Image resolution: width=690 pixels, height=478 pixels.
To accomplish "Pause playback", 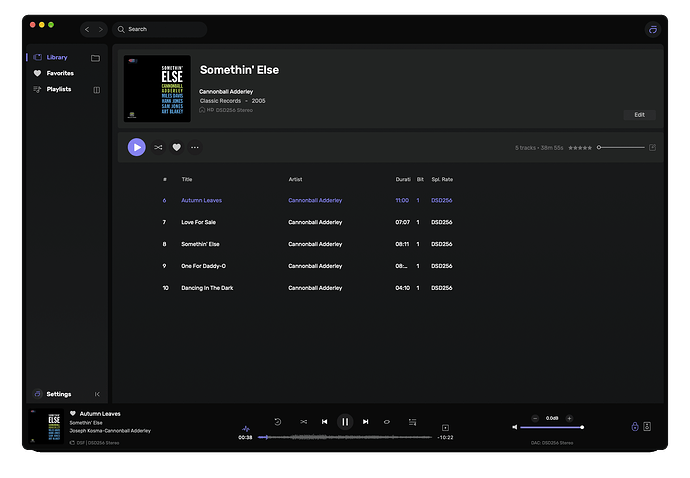I will pos(345,422).
